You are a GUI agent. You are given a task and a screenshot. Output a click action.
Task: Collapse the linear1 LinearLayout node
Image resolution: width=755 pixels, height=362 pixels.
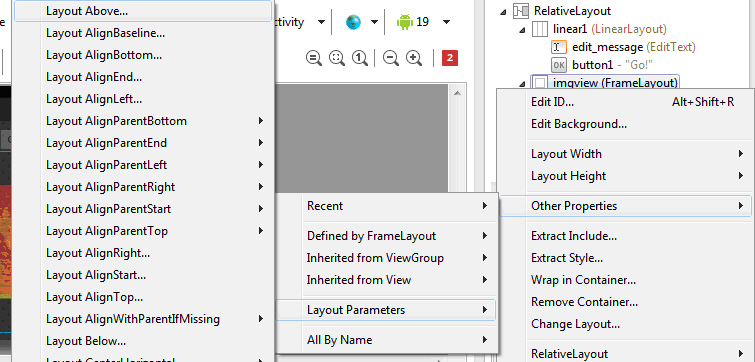coord(522,30)
